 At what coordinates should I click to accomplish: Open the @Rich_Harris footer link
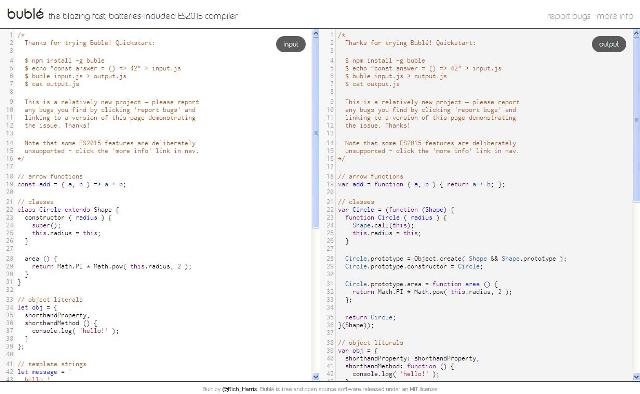240,389
